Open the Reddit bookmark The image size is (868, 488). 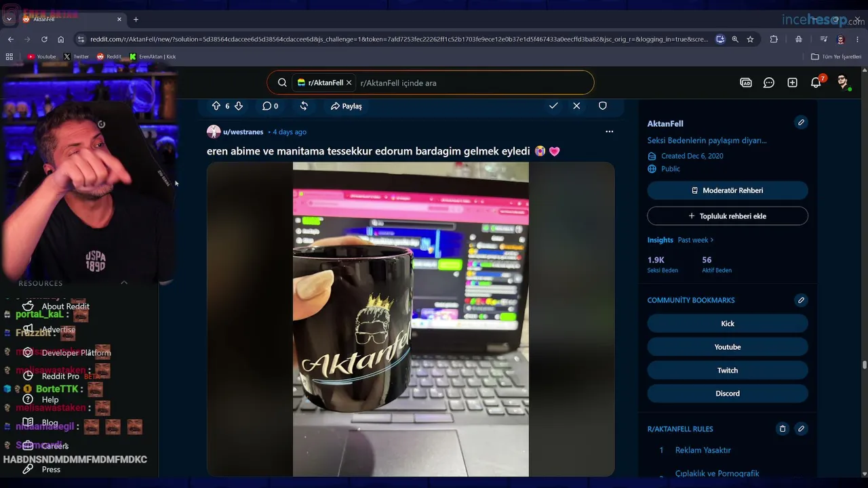[x=109, y=57]
